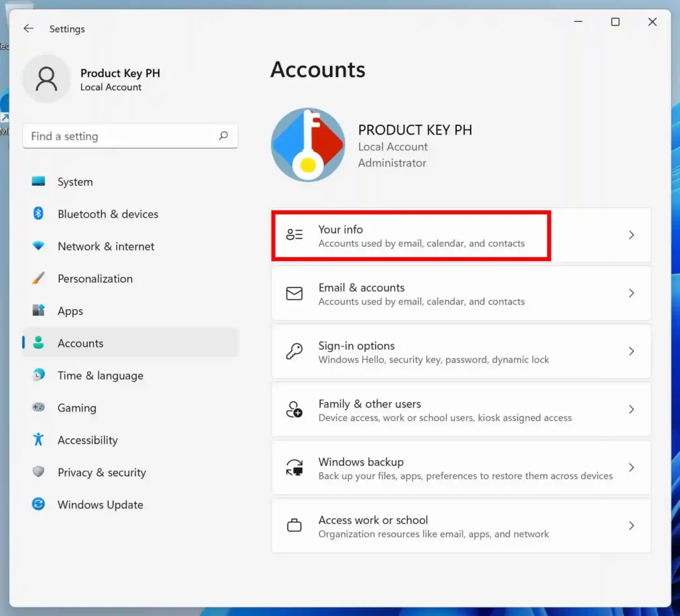Click the briefcase icon for Access work or school
Viewport: 680px width, 616px height.
[294, 526]
